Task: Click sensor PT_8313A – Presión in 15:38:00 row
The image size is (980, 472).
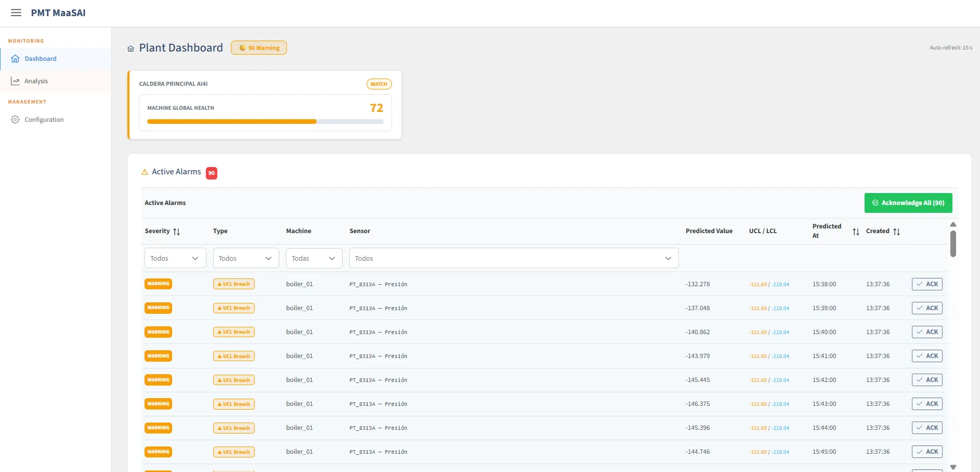Action: (378, 284)
